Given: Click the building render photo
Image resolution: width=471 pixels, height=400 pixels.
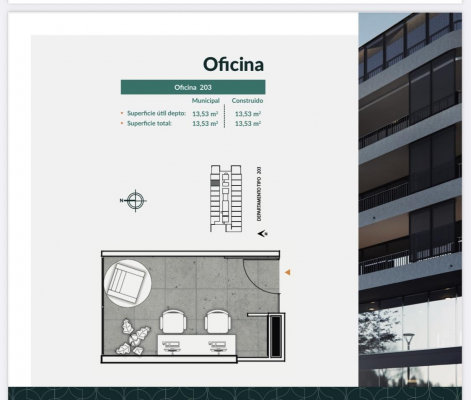Looking at the screenshot, I should [410, 200].
